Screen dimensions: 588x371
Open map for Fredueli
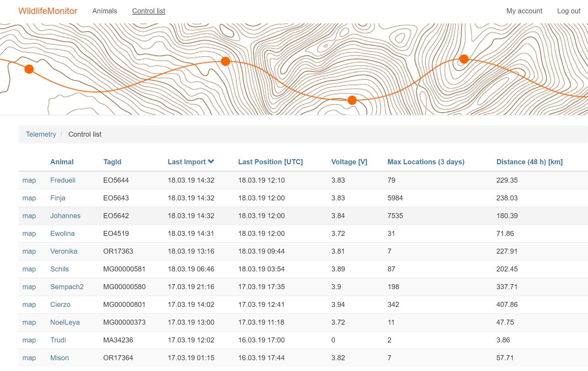(x=29, y=180)
